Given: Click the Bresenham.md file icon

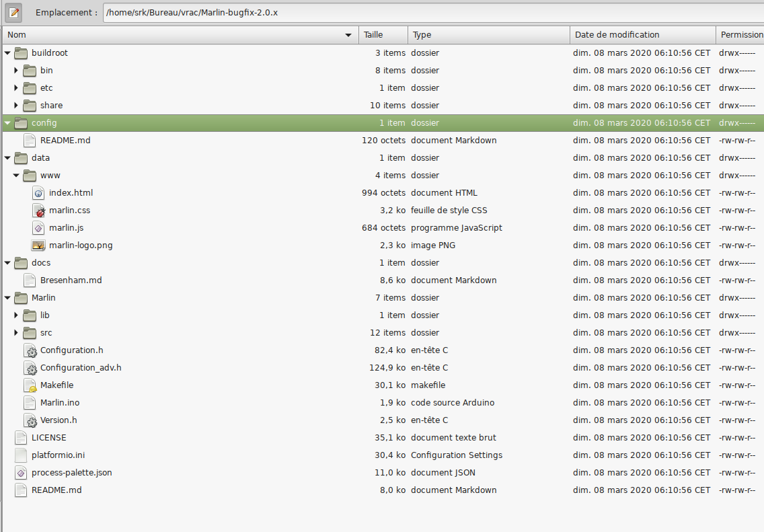Looking at the screenshot, I should 30,280.
